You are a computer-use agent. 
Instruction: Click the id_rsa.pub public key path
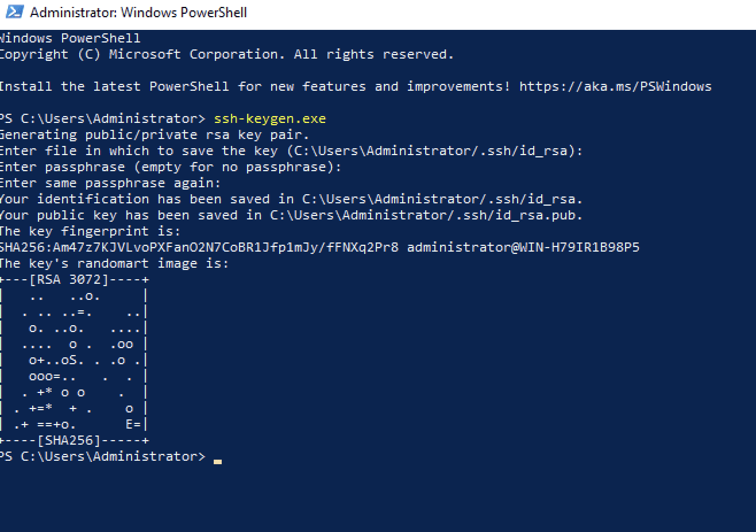(x=426, y=215)
